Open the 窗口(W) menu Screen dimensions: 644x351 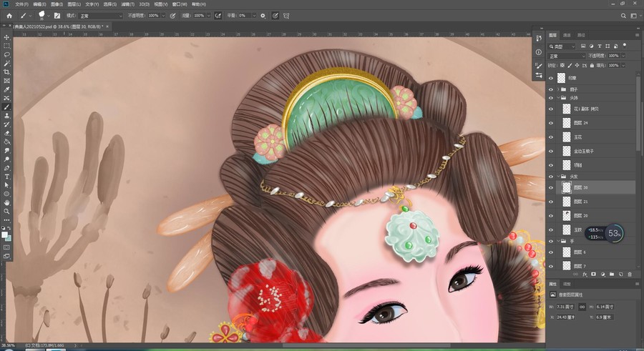coord(180,4)
